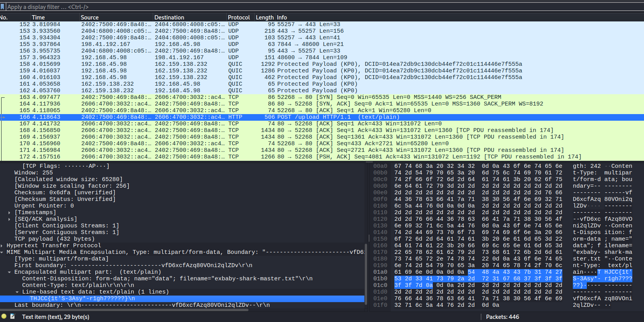The height and width of the screenshot is (322, 644).
Task: Select the highlighted THJCC flag text line
Action: pos(182,299)
